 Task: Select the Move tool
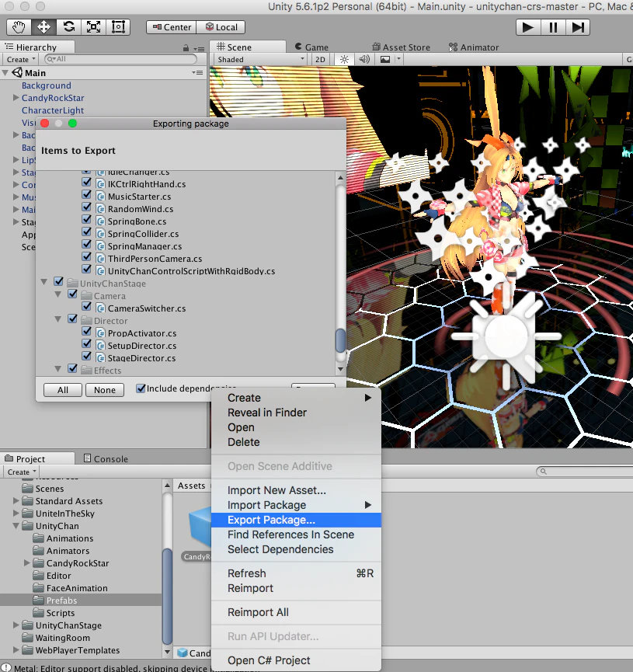(x=43, y=27)
